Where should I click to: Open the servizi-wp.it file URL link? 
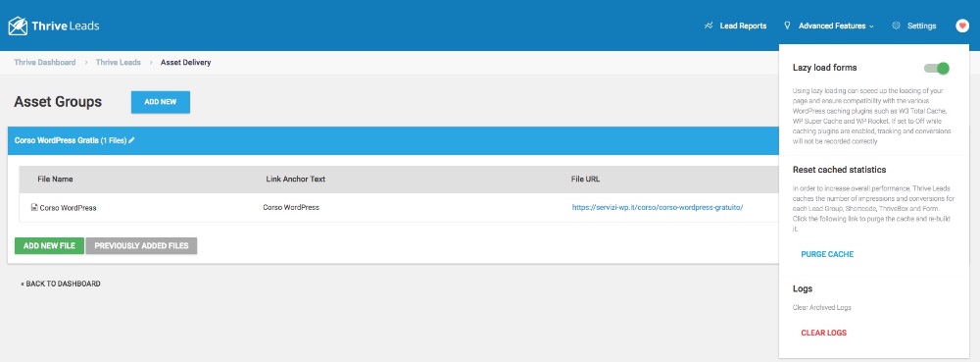point(658,208)
